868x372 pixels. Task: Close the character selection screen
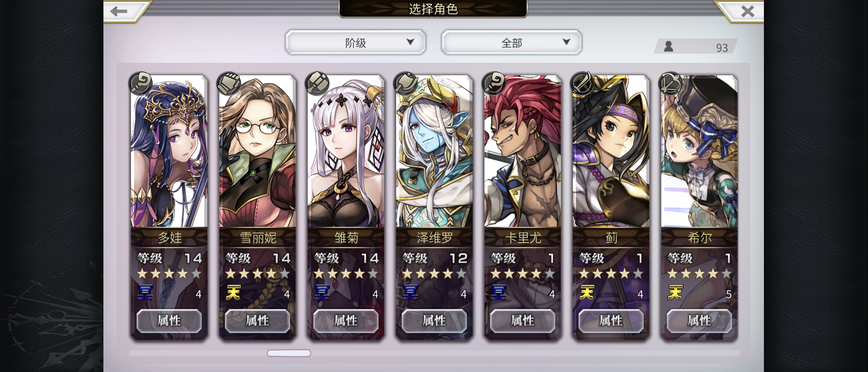[x=748, y=11]
